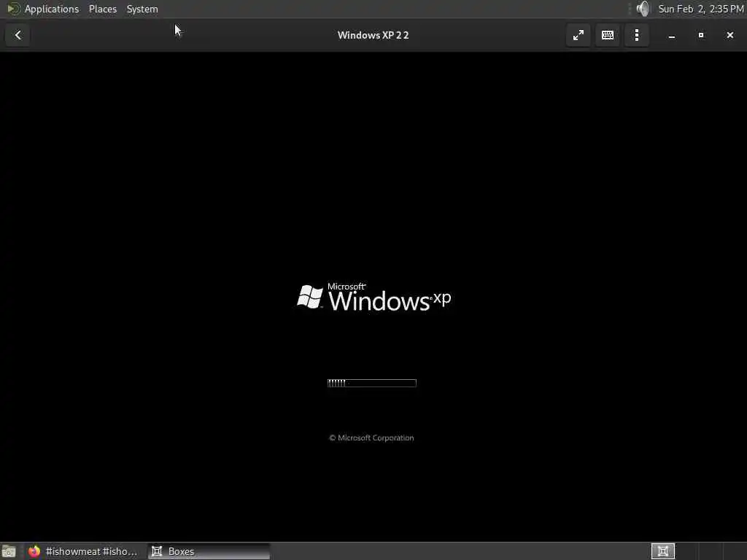Open the Applications menu
The width and height of the screenshot is (747, 560).
point(43,9)
